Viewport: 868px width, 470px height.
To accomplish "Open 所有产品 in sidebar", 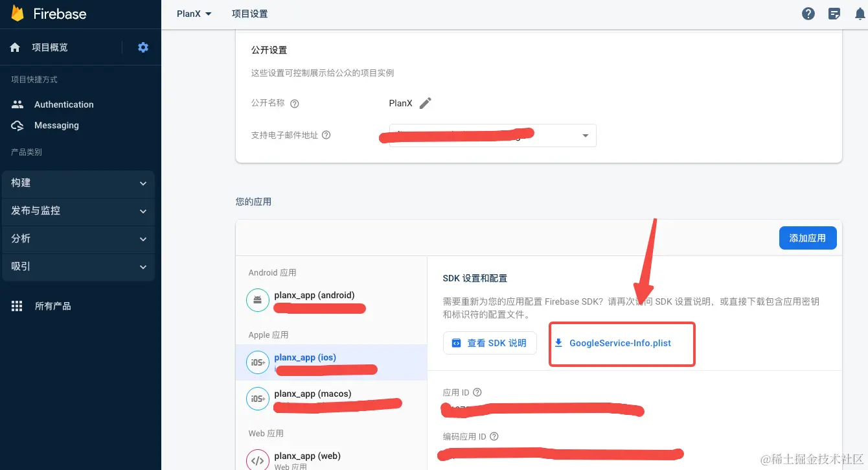I will 53,306.
